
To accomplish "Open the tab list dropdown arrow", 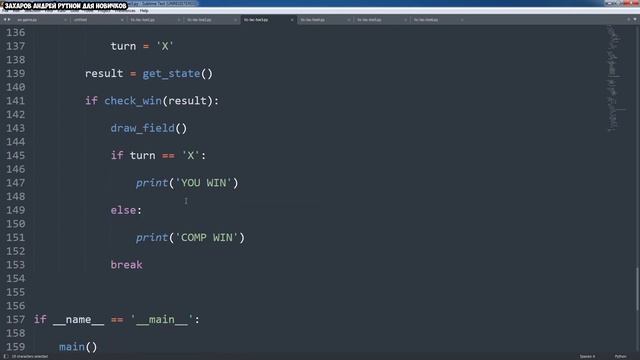I will pos(635,19).
